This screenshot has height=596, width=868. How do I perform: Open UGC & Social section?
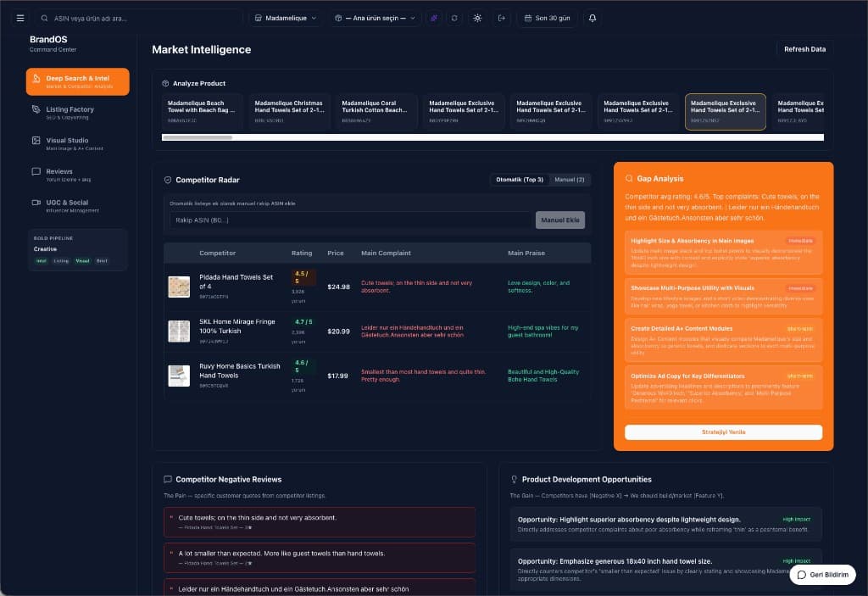77,205
